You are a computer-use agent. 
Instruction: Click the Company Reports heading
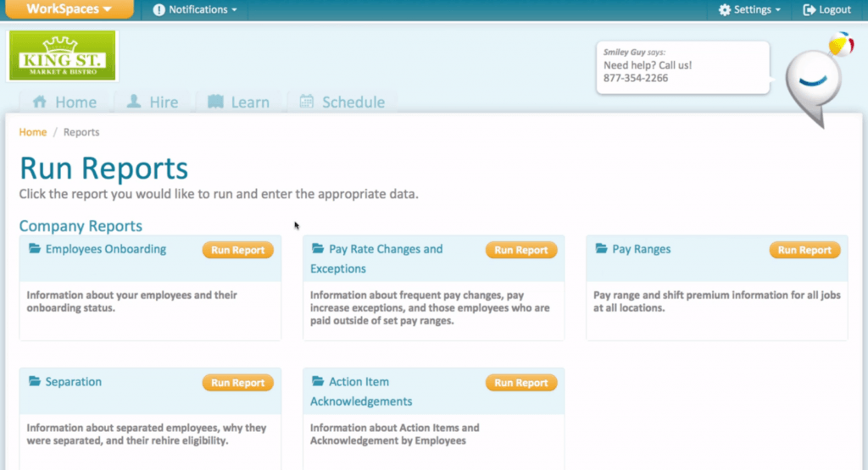pos(81,225)
